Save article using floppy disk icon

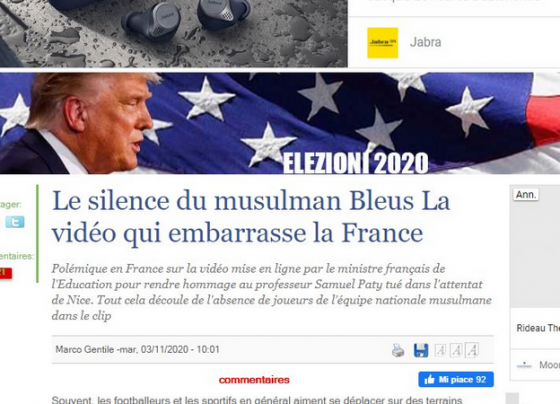[421, 350]
